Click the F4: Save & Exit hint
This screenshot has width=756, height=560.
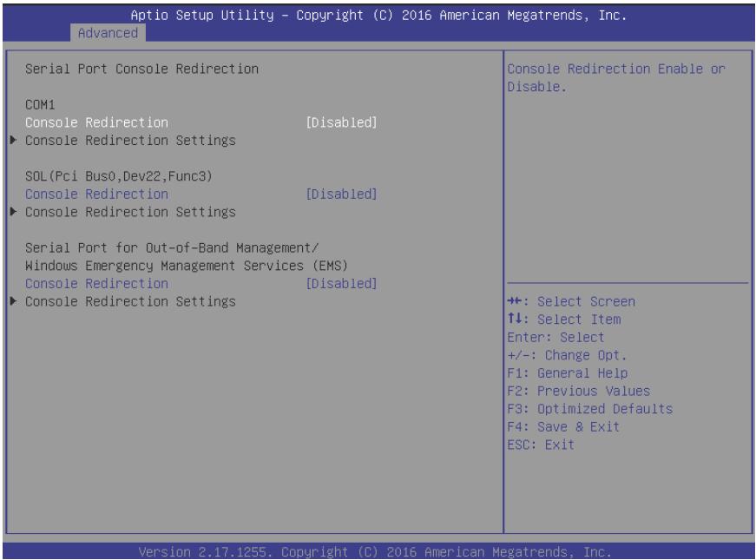click(x=563, y=427)
